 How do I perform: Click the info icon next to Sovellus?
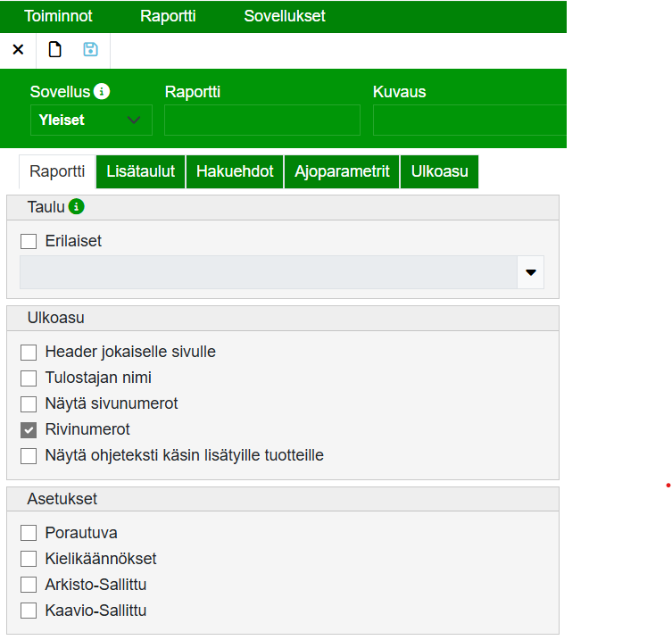[102, 92]
